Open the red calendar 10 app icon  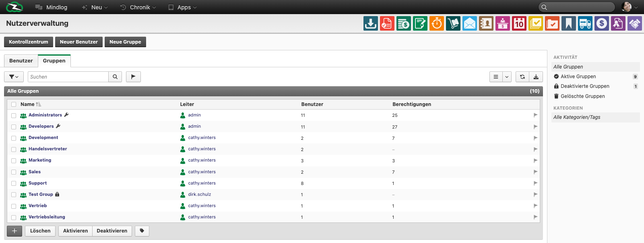pyautogui.click(x=519, y=23)
